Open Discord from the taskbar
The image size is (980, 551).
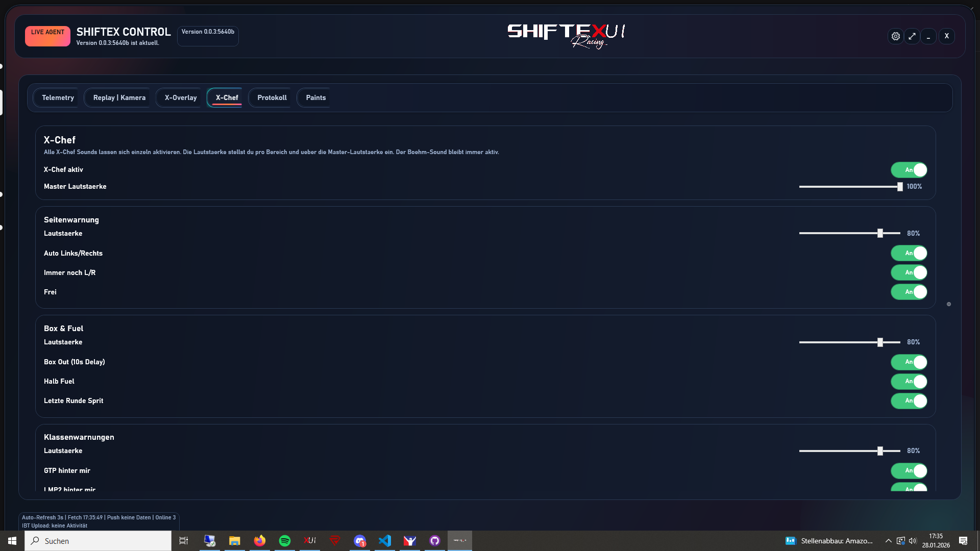(360, 541)
